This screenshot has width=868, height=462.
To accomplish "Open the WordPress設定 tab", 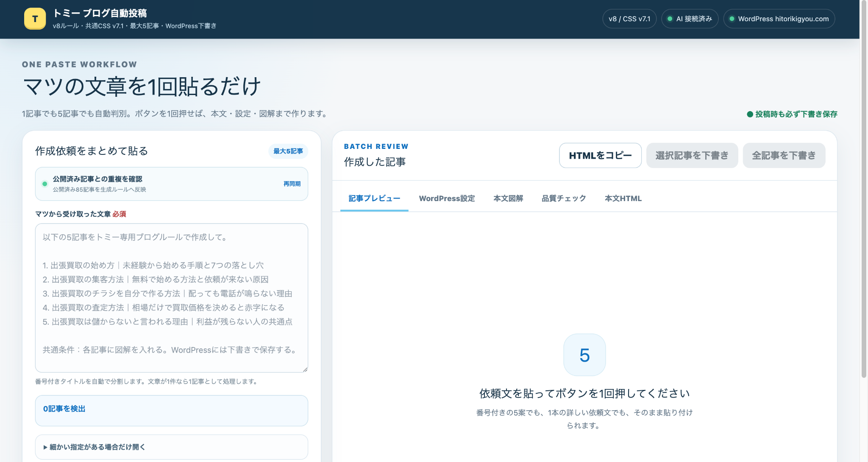I will pyautogui.click(x=447, y=198).
